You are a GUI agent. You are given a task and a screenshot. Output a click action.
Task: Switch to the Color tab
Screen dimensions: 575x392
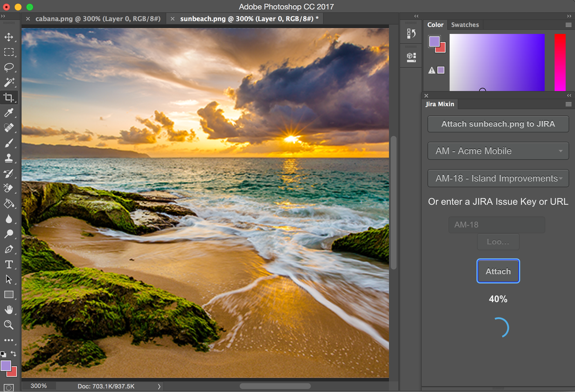coord(435,25)
